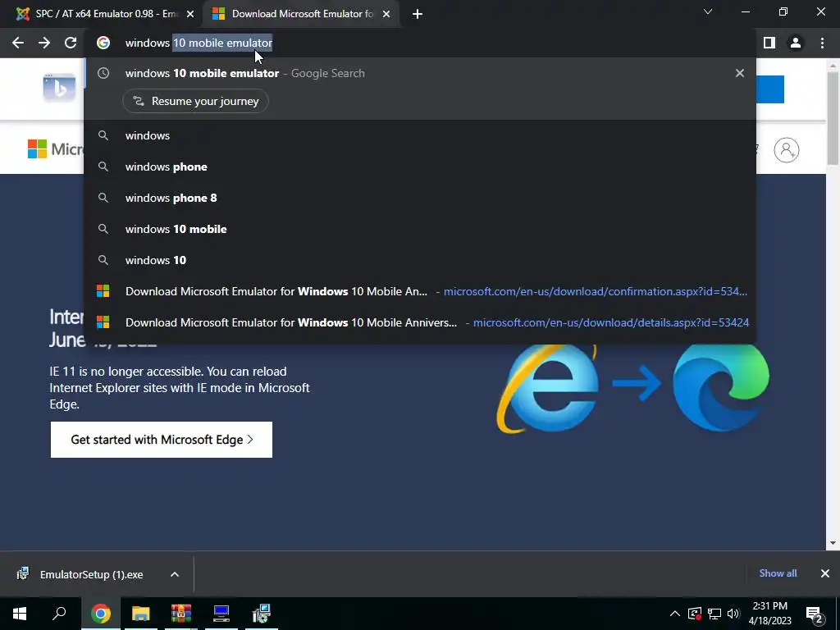The width and height of the screenshot is (840, 630).
Task: Show hidden system tray icons
Action: 675,614
